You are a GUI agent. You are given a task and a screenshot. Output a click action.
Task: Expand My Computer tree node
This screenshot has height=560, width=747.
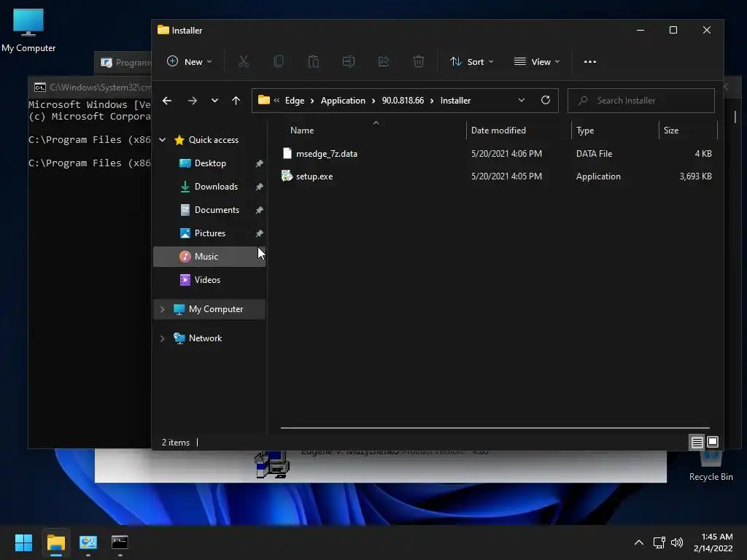[163, 309]
